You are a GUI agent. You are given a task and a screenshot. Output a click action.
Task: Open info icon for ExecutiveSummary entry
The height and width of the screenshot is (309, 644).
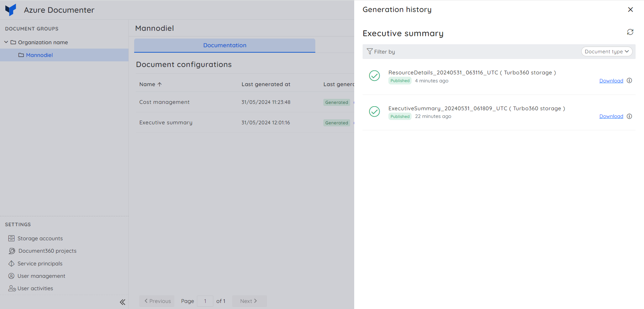629,116
